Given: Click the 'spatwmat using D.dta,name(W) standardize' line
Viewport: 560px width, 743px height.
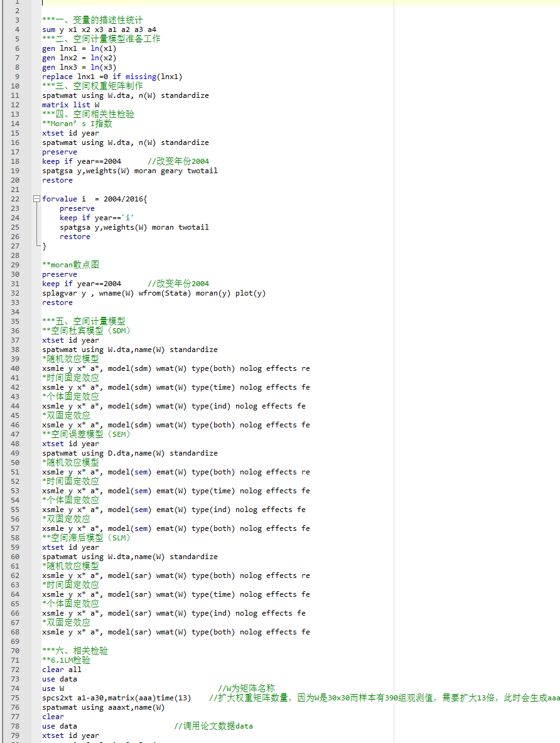Looking at the screenshot, I should [x=130, y=453].
